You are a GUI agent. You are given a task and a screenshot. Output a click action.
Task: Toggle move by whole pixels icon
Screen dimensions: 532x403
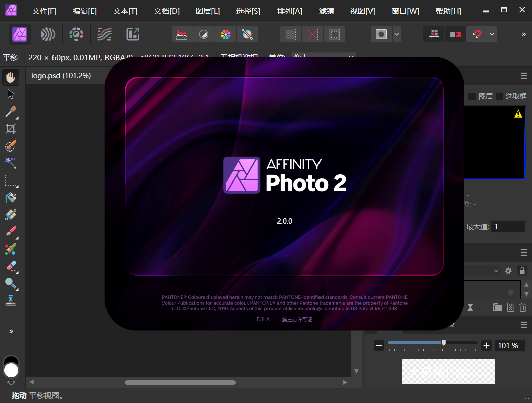coord(455,34)
